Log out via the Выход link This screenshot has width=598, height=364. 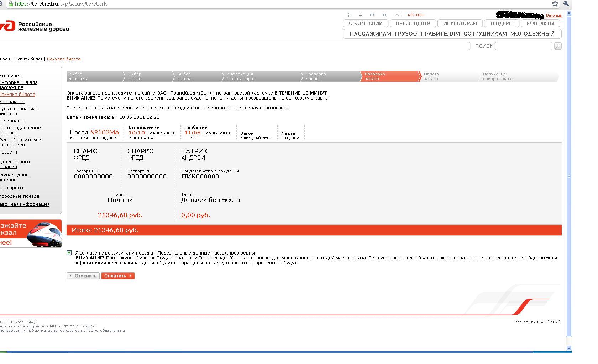pos(554,15)
